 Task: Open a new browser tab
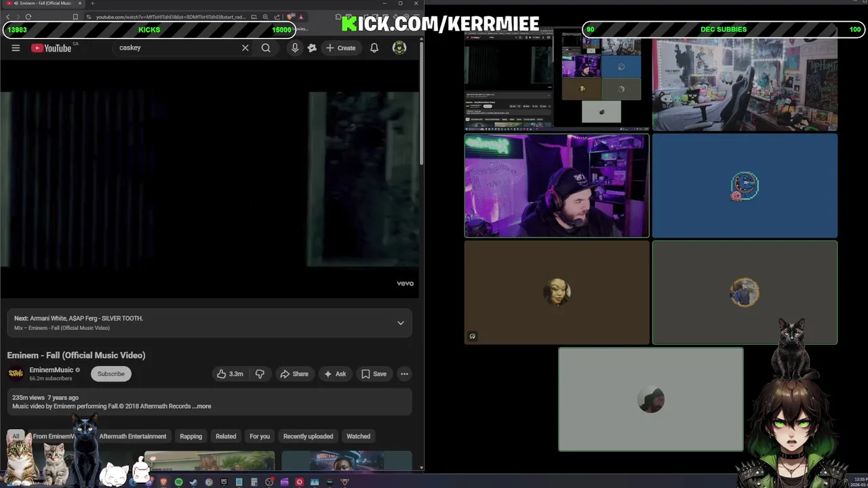click(x=93, y=3)
